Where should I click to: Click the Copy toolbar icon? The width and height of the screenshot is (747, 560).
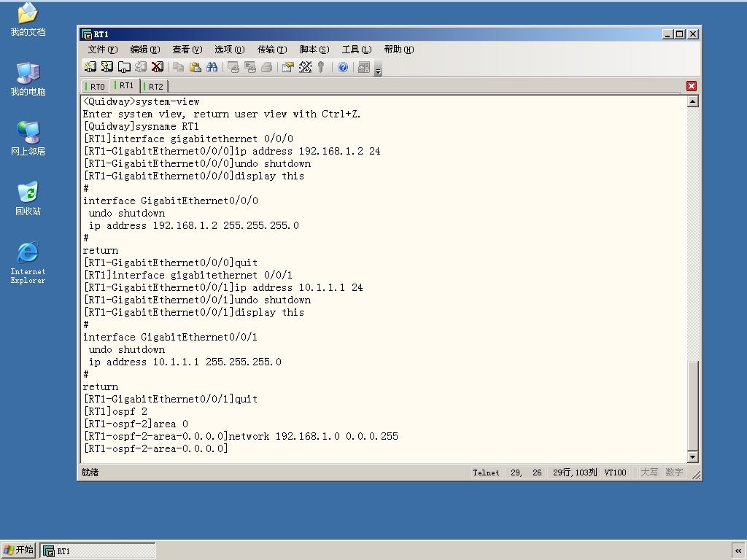178,67
